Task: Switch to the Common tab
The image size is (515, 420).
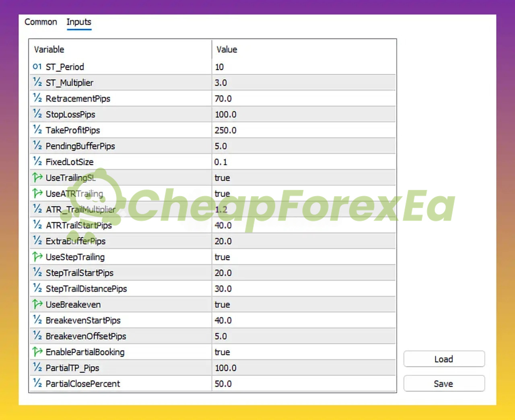Action: [x=41, y=22]
